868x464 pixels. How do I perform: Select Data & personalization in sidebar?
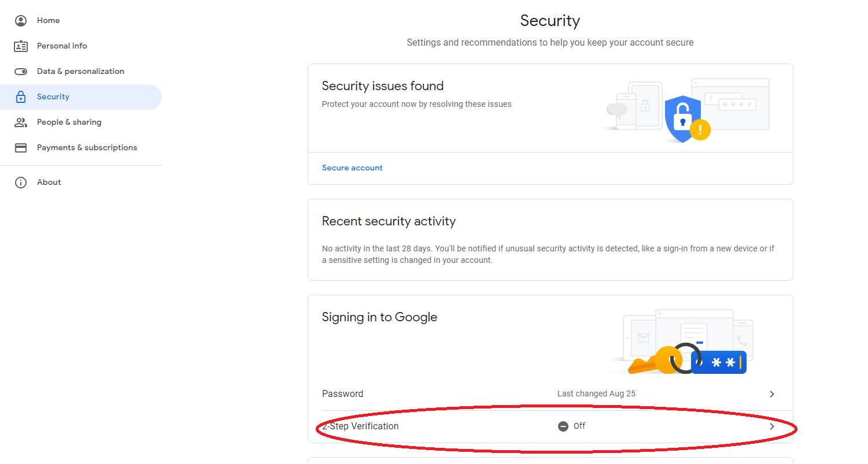coord(80,72)
